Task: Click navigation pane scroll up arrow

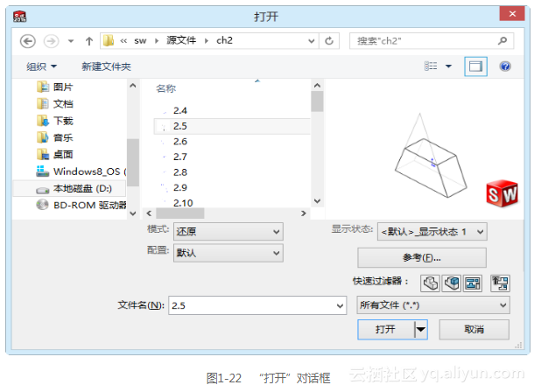Action: tap(133, 86)
